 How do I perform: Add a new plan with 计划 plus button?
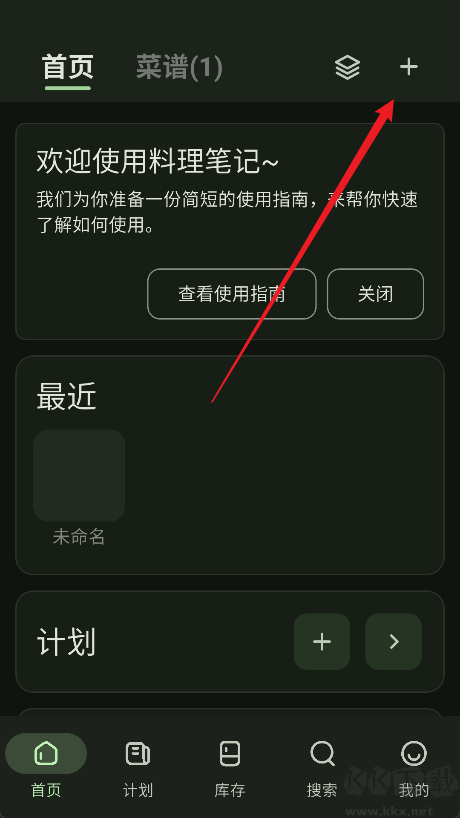[322, 642]
